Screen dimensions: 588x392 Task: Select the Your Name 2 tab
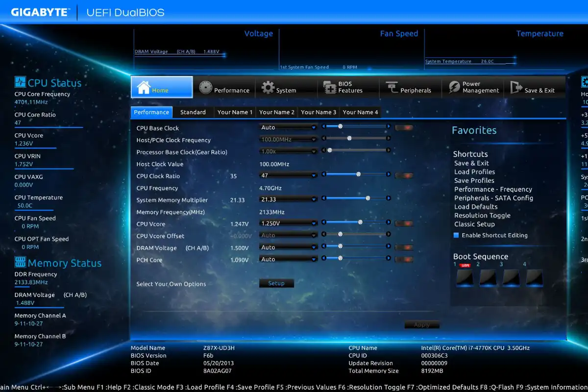click(x=276, y=112)
